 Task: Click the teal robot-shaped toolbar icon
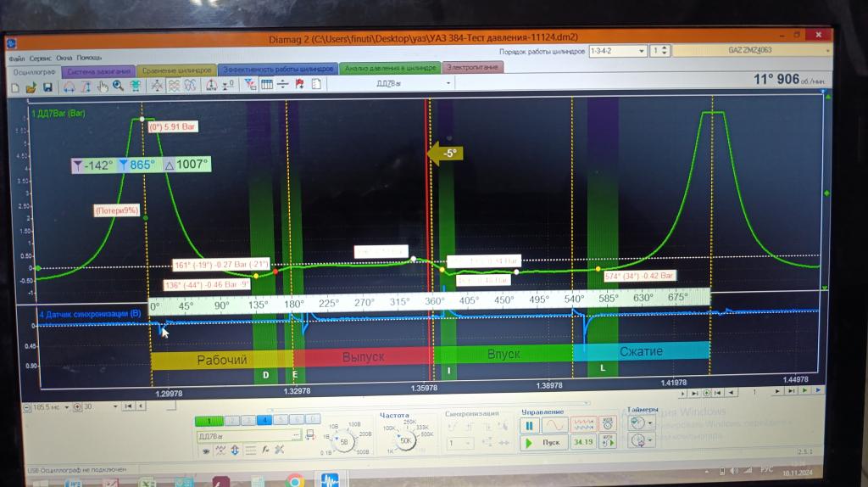click(135, 86)
